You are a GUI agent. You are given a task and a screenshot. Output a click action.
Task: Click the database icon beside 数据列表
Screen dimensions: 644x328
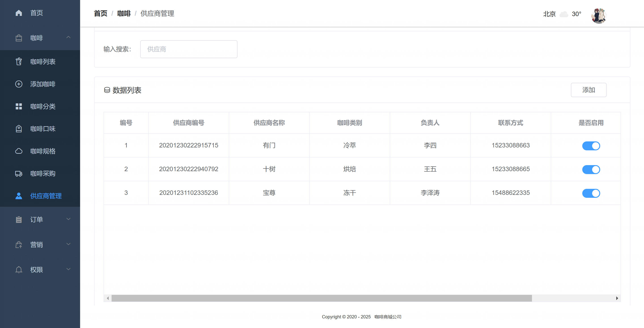pos(107,90)
